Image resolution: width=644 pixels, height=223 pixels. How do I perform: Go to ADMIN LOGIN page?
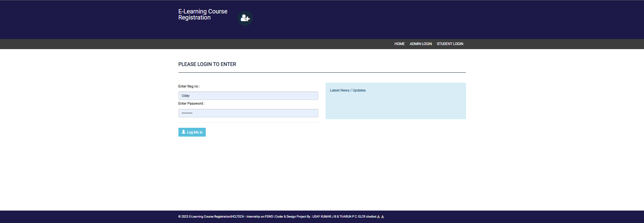(x=420, y=44)
